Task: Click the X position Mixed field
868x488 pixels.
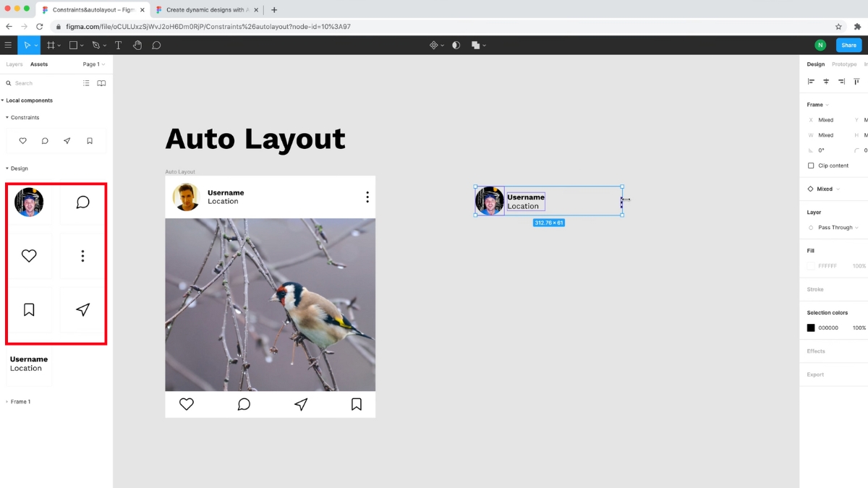Action: 825,120
